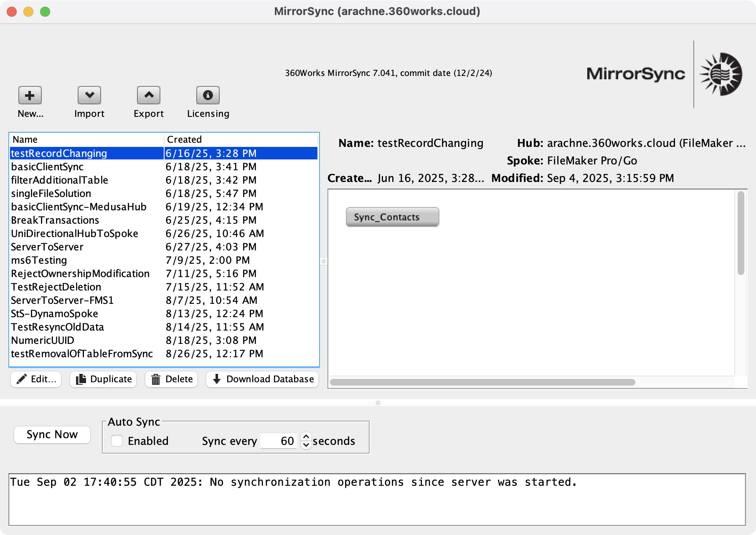Select the basicClientSync configuration
The width and height of the screenshot is (756, 535).
164,167
